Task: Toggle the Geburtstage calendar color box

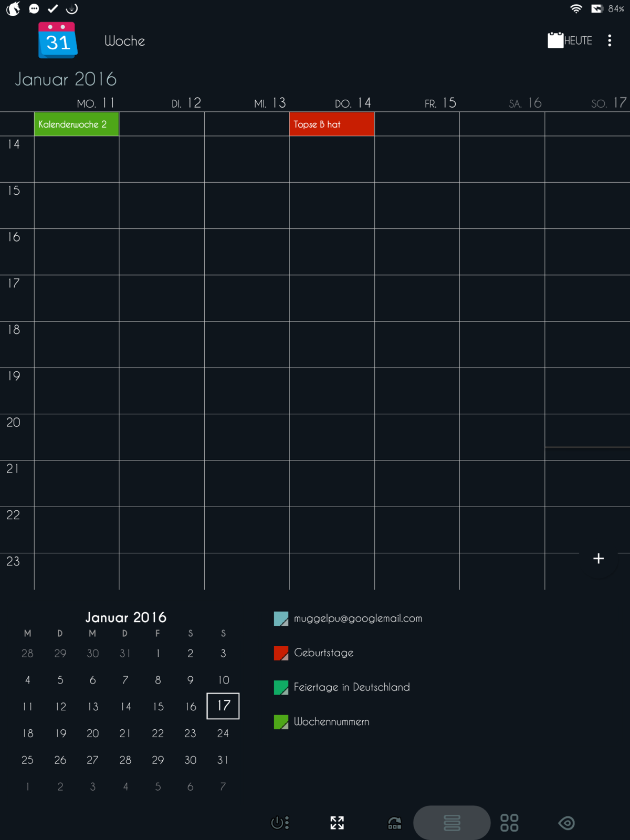Action: point(281,653)
